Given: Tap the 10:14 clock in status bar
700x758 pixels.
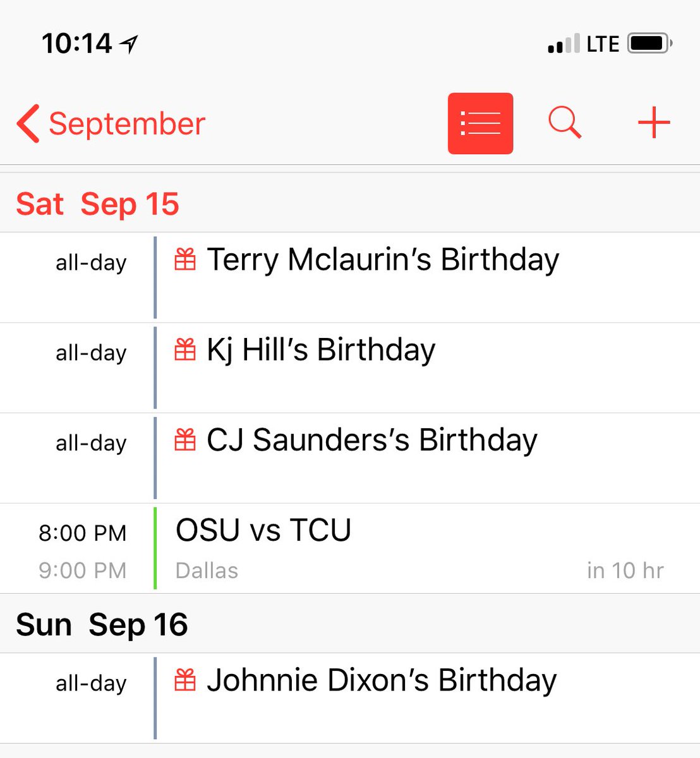Looking at the screenshot, I should (x=76, y=44).
